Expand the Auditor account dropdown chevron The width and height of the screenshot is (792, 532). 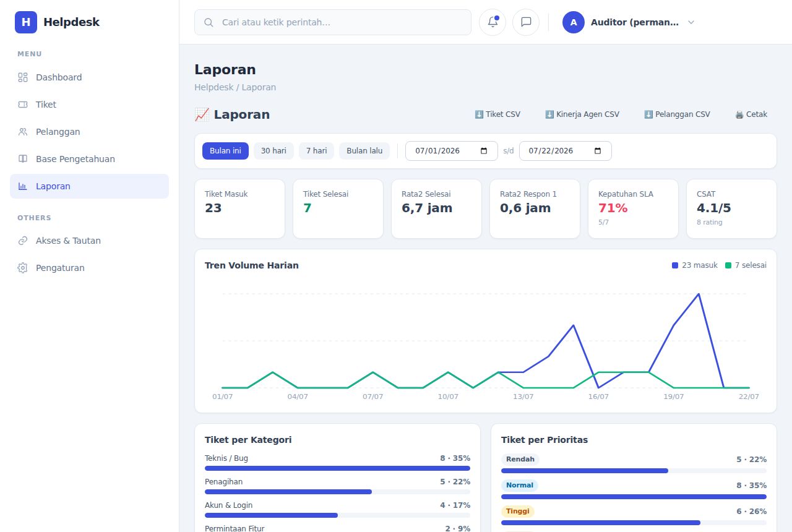click(x=691, y=22)
